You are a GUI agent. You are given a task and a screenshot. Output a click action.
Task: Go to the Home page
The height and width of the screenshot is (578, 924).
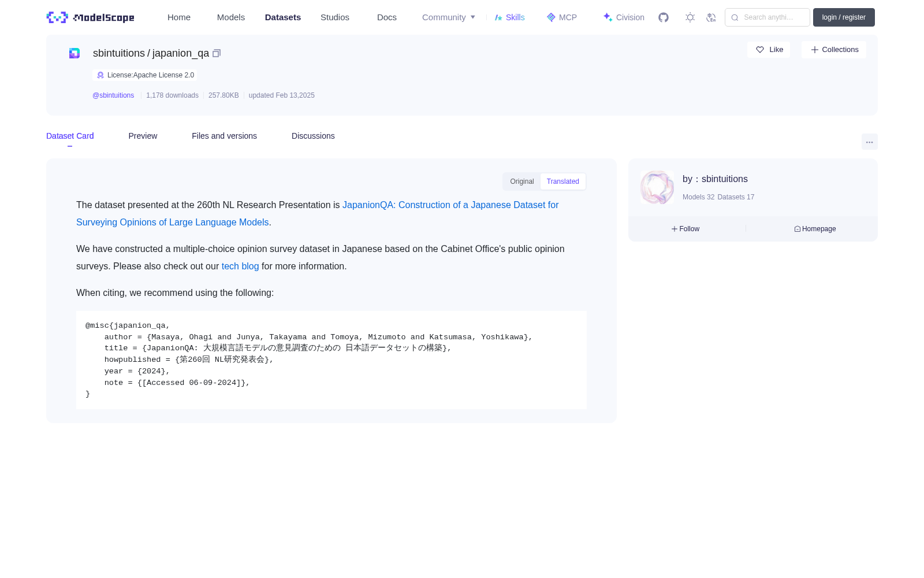click(179, 17)
